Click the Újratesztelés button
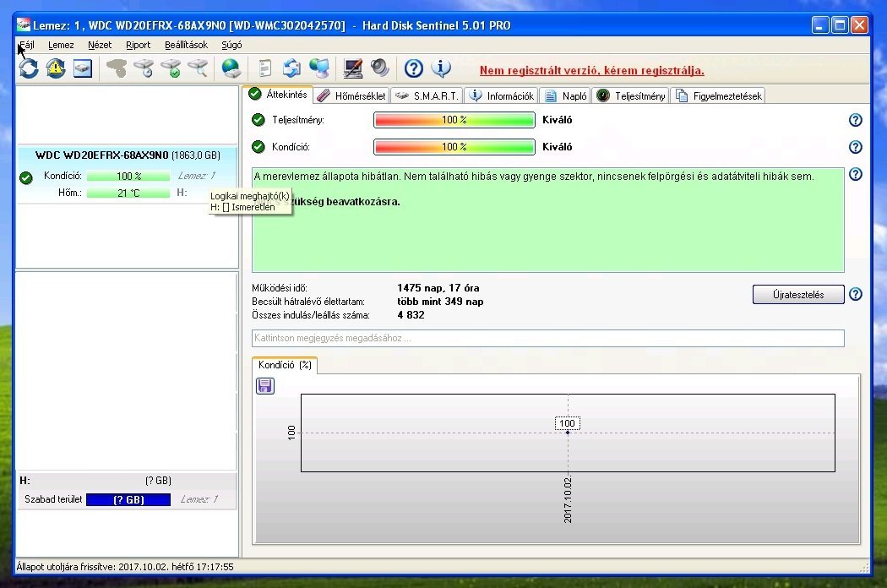Image resolution: width=887 pixels, height=588 pixels. tap(798, 294)
